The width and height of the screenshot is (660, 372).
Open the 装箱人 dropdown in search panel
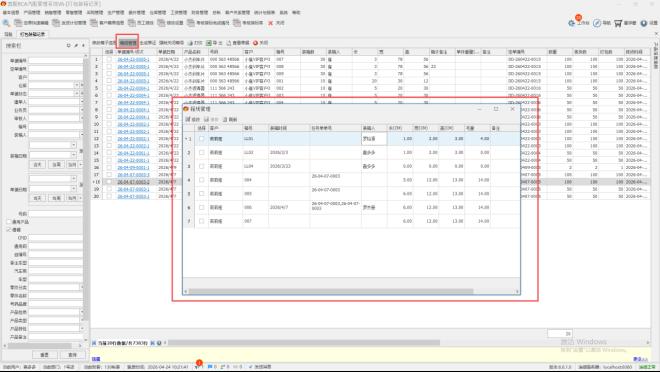pyautogui.click(x=81, y=135)
